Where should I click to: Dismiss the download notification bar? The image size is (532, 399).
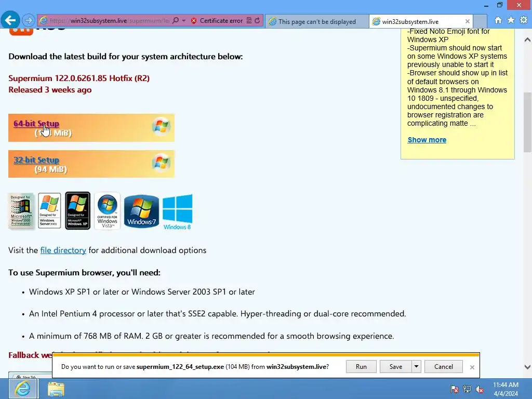[472, 367]
